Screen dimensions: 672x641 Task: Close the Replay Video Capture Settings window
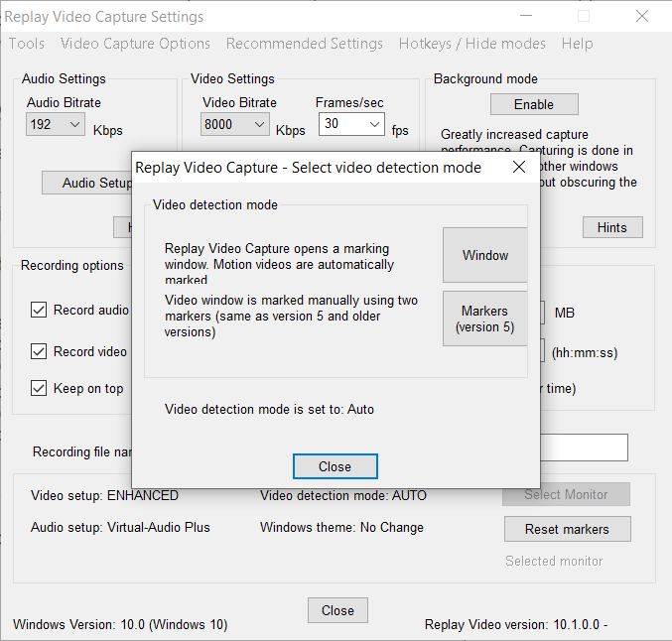click(x=642, y=16)
